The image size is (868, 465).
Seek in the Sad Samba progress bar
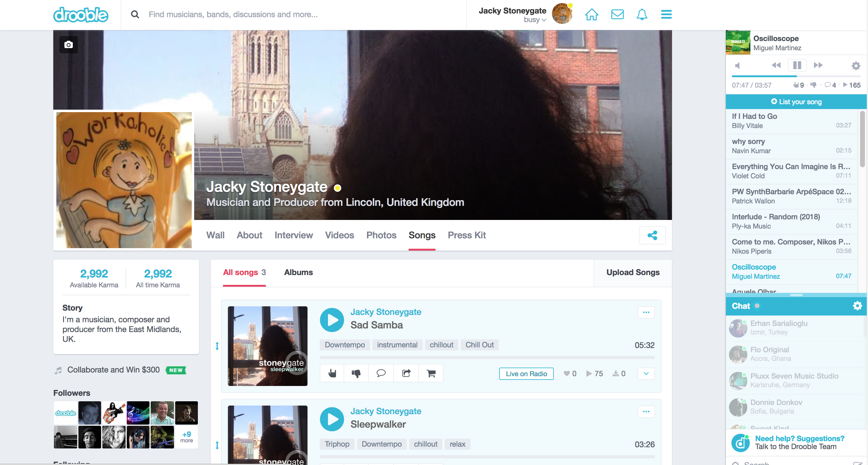point(487,357)
